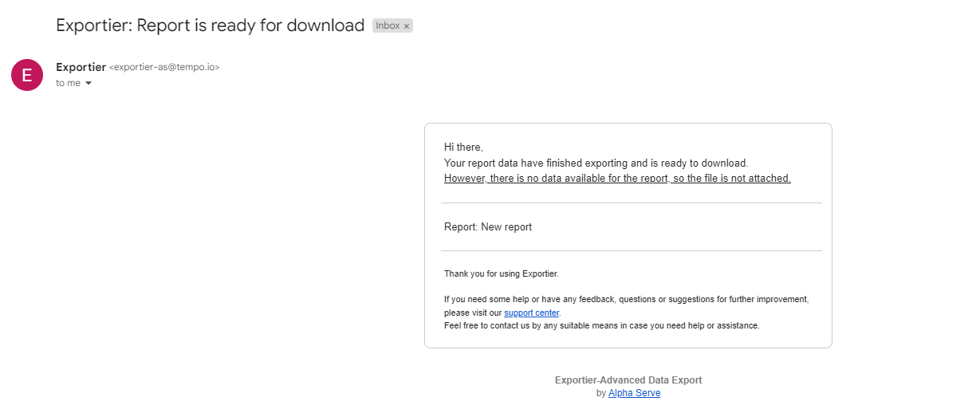Click the round E sender avatar
The height and width of the screenshot is (417, 980).
(x=27, y=75)
